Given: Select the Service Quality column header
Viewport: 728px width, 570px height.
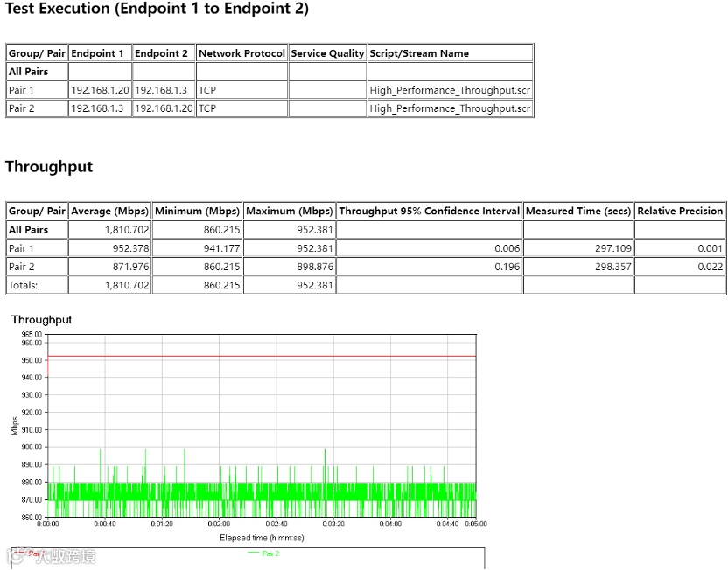Looking at the screenshot, I should pos(327,53).
